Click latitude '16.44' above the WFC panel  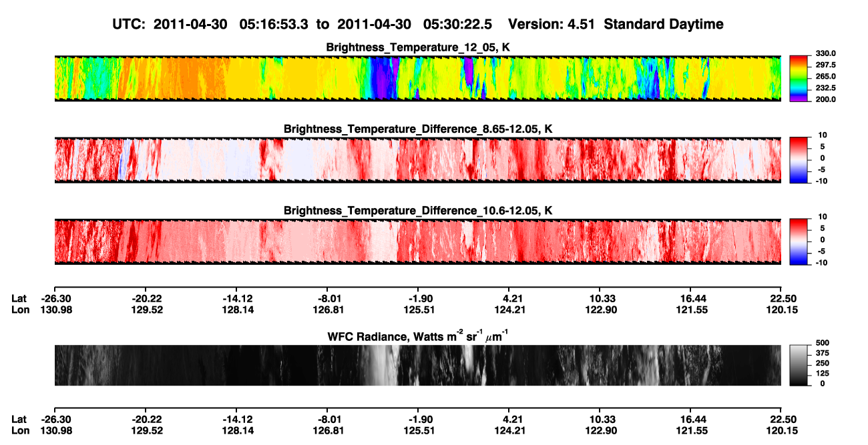[x=693, y=299]
